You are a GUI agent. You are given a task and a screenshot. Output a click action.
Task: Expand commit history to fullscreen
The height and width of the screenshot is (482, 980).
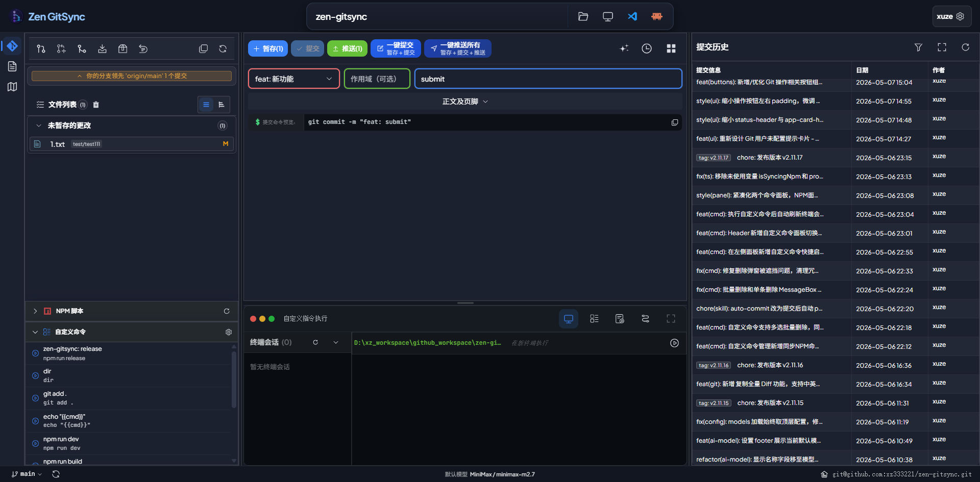942,47
